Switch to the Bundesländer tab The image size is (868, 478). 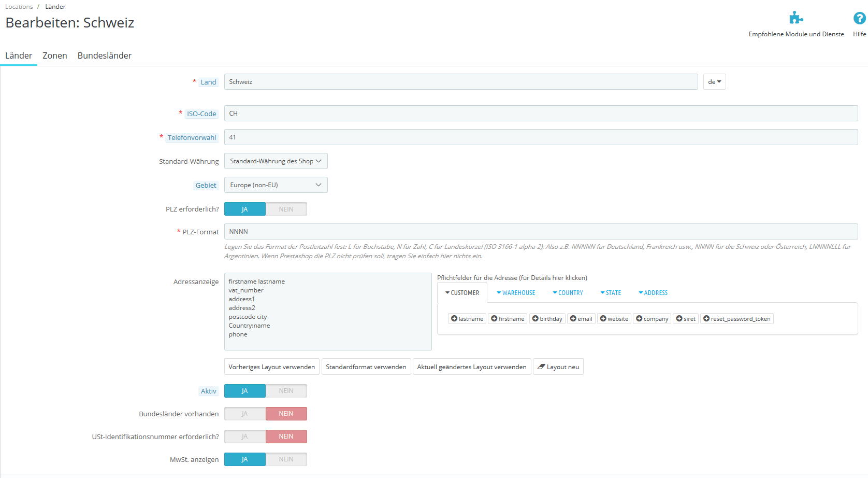coord(105,55)
